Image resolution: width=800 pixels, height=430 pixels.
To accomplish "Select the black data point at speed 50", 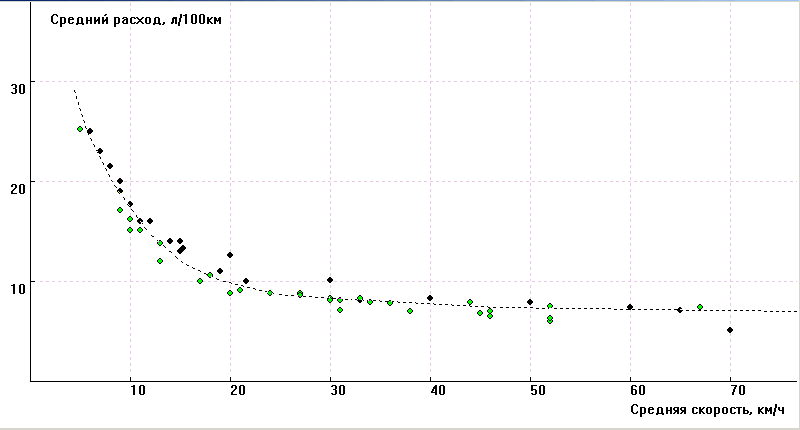I will pos(530,302).
